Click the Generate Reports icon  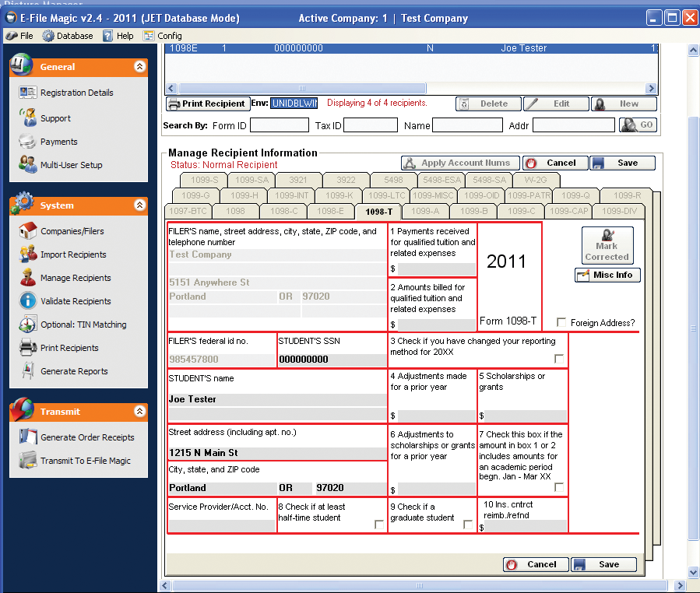[28, 371]
